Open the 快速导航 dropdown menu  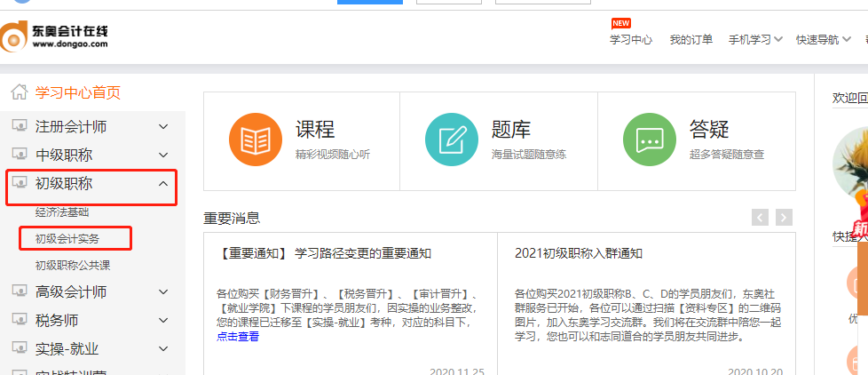823,39
